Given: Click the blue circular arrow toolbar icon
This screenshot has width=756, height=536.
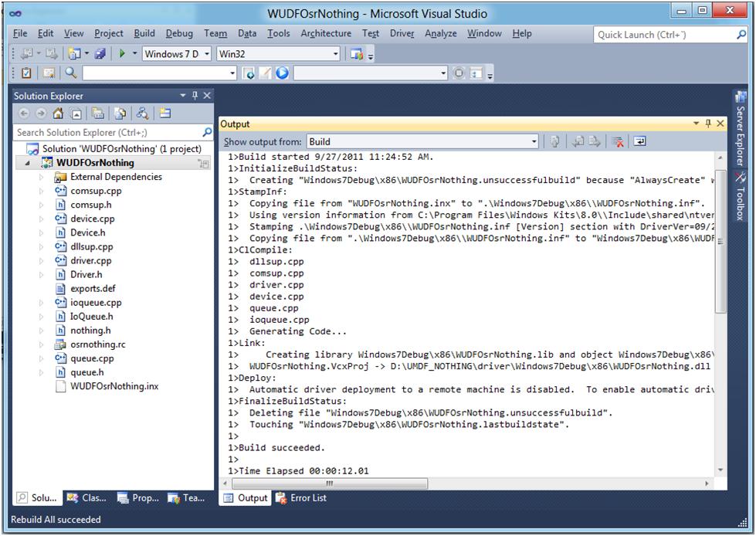Looking at the screenshot, I should (x=282, y=73).
